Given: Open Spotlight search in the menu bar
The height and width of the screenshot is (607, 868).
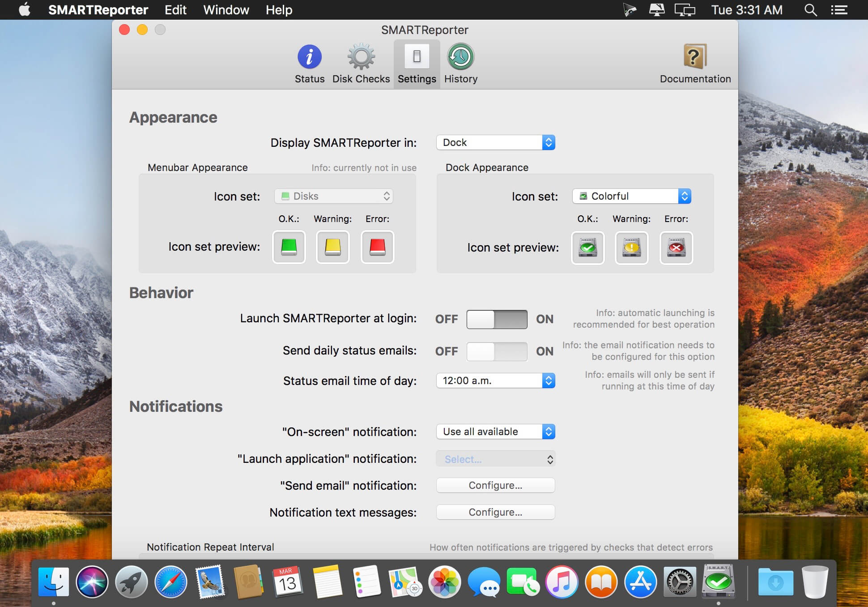Looking at the screenshot, I should (811, 10).
